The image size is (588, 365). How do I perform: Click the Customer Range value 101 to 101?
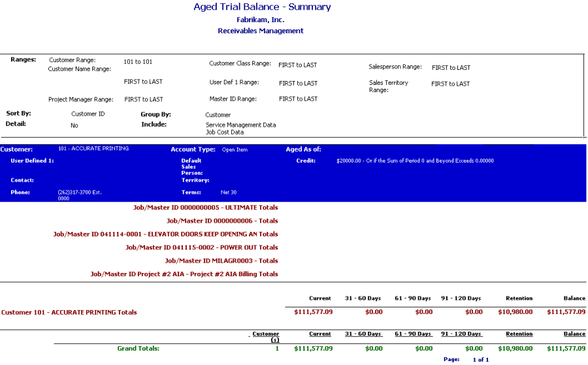tap(138, 62)
